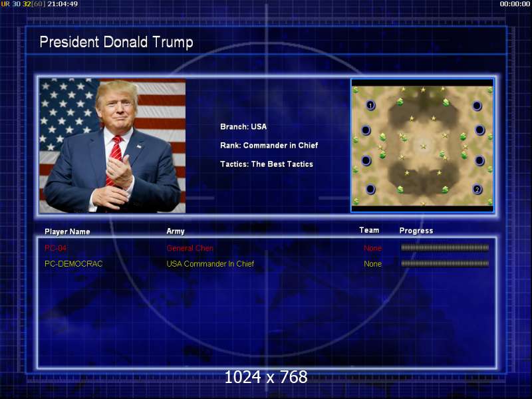
Task: Click team 'None' in the PC-04 row
Action: 372,248
